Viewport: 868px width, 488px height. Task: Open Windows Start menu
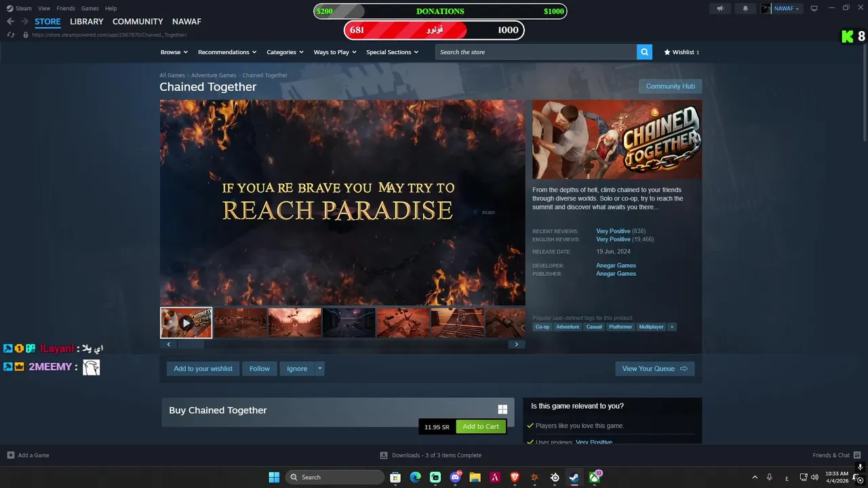[274, 477]
